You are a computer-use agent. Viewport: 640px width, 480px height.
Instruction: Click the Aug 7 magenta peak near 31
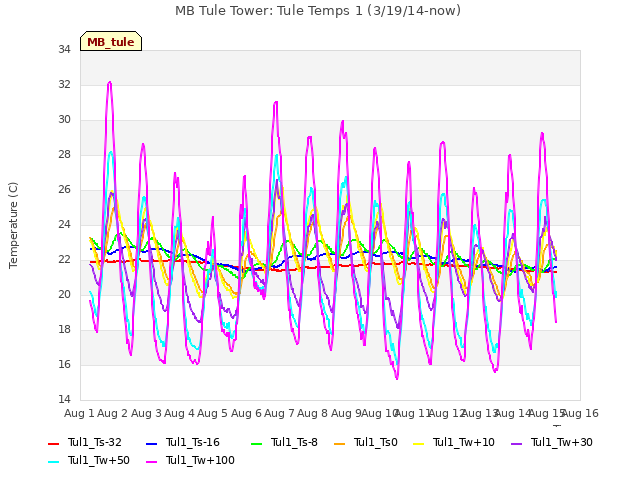coord(276,102)
